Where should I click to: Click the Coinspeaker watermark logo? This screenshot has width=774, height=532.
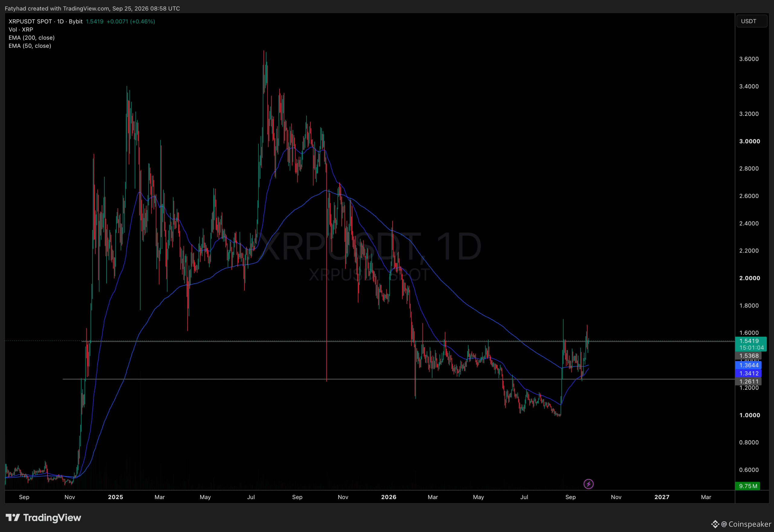pos(742,524)
